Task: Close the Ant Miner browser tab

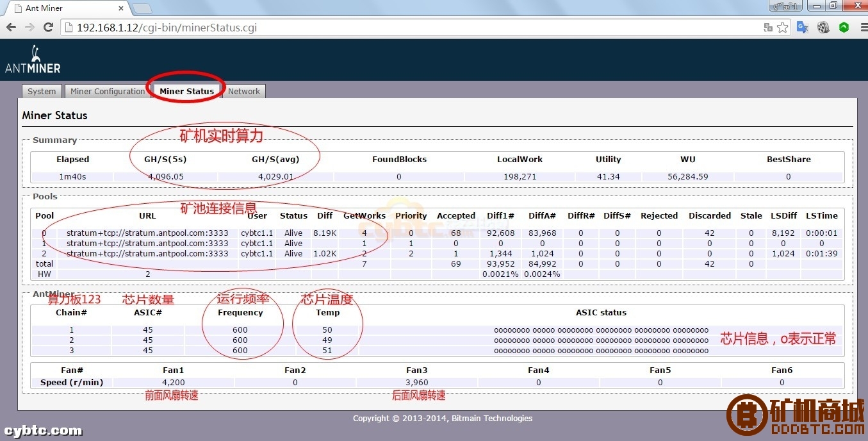Action: point(122,8)
